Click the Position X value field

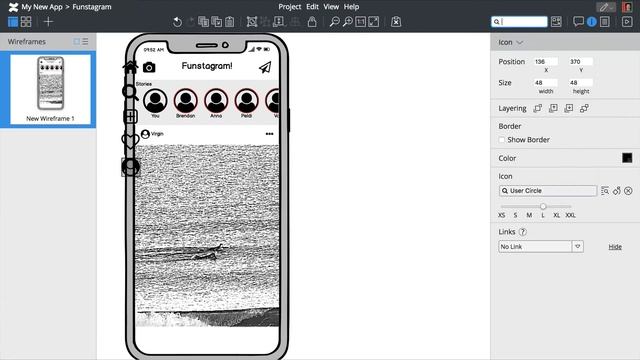pyautogui.click(x=546, y=62)
